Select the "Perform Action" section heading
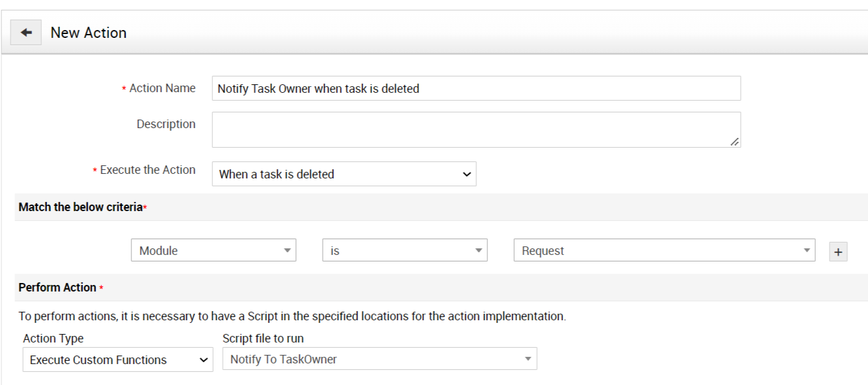 coord(57,288)
